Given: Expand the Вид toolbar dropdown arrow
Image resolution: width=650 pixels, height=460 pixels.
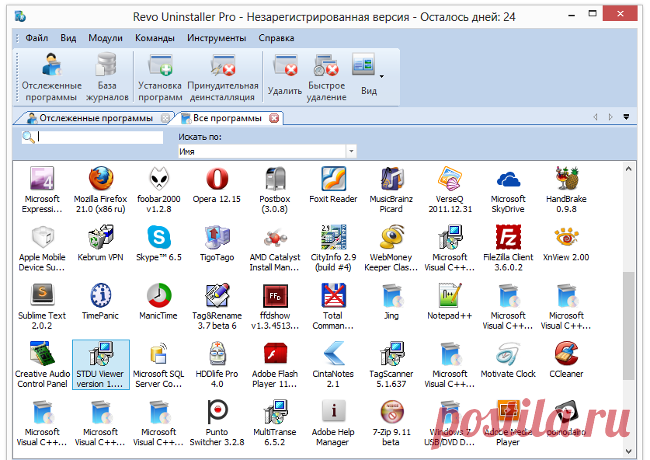Looking at the screenshot, I should [381, 76].
